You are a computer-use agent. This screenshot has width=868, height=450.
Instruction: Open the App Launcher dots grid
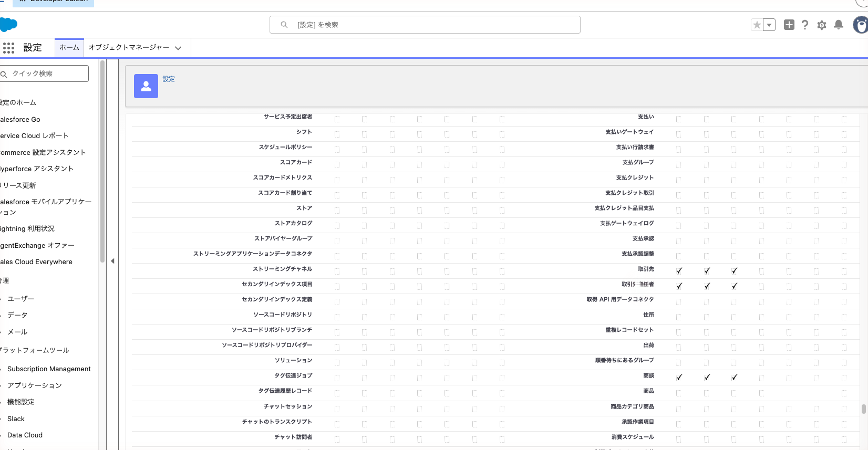(8, 48)
